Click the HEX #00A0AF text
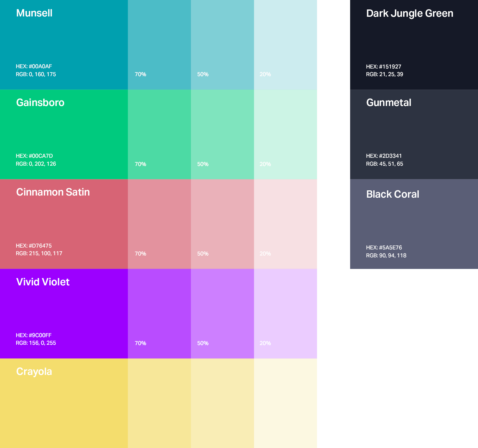The image size is (478, 448). (x=34, y=66)
